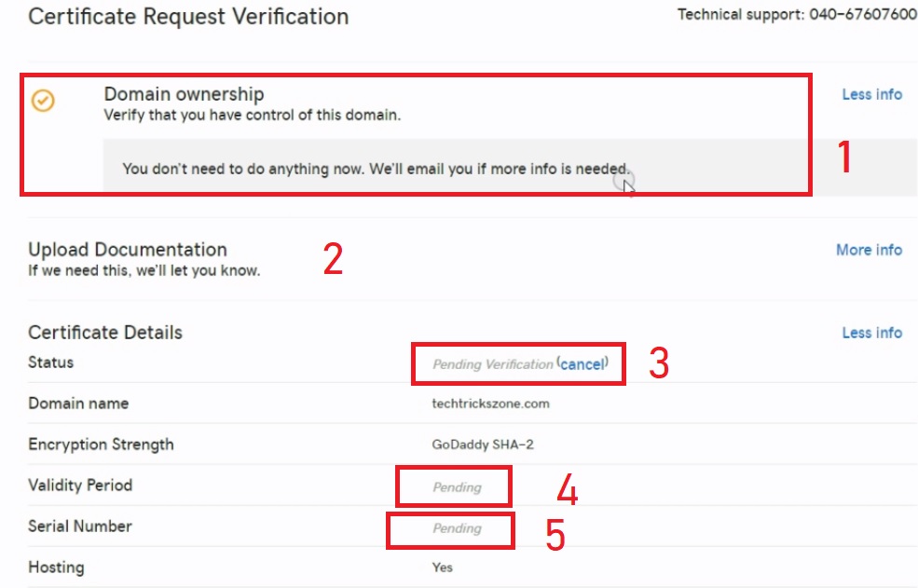Click the techtrickszone.com domain name value
Screen dimensions: 918x588
click(490, 403)
